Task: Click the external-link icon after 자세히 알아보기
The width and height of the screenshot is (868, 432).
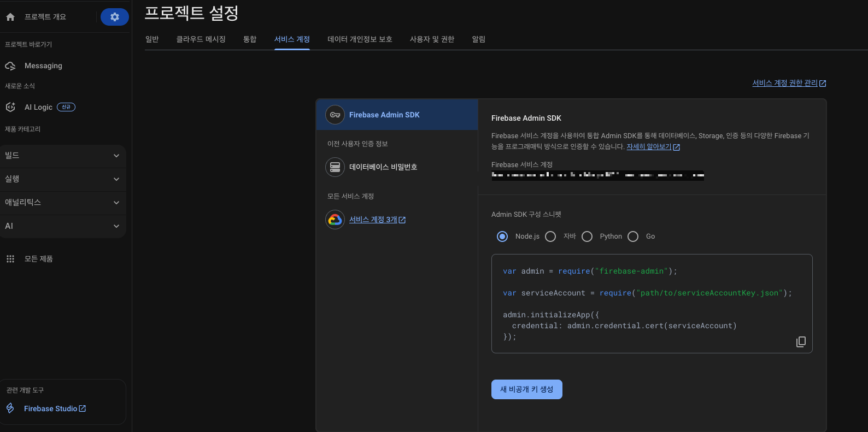Action: pos(676,147)
